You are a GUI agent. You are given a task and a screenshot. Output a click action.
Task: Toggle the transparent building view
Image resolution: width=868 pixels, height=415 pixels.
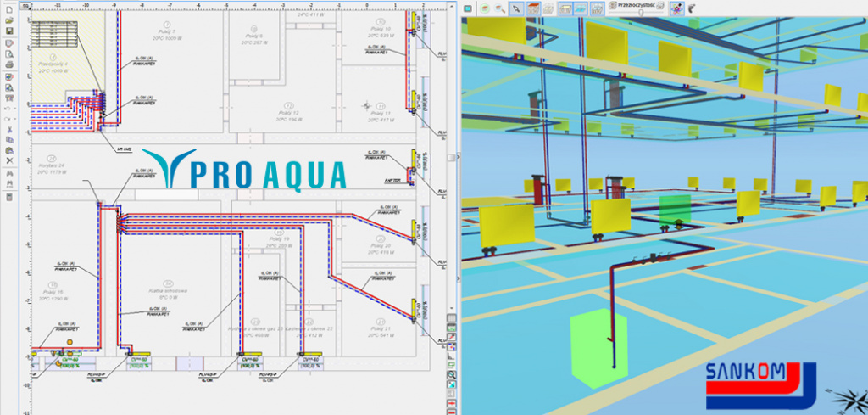(x=598, y=8)
